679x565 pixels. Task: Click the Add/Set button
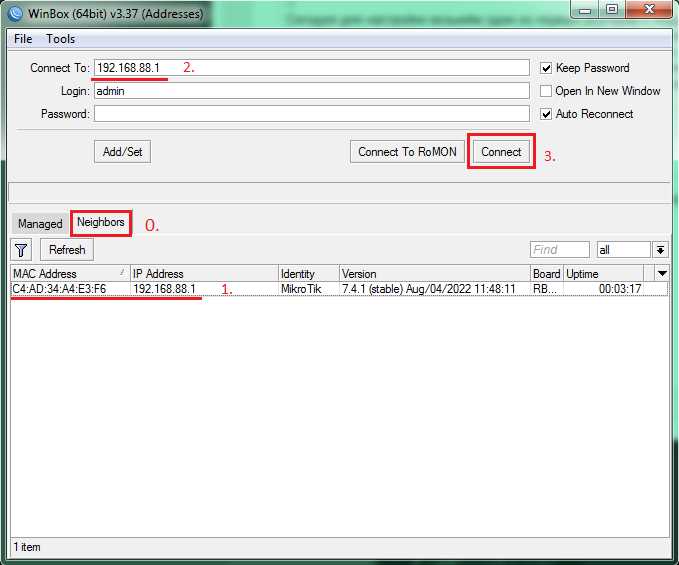pos(123,152)
